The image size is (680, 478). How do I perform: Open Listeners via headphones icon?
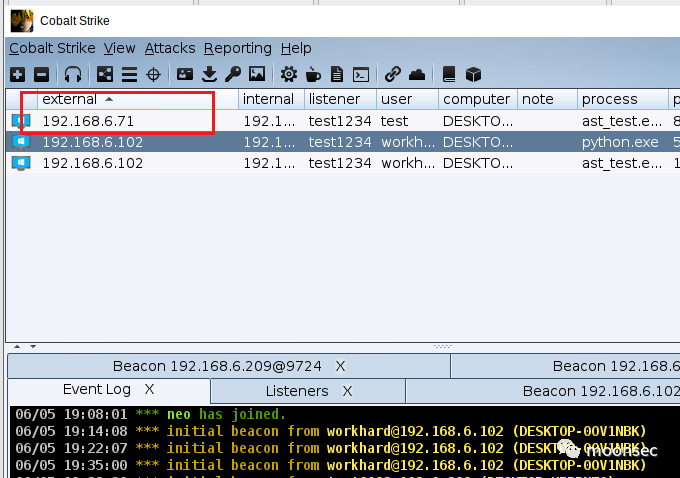(x=73, y=75)
